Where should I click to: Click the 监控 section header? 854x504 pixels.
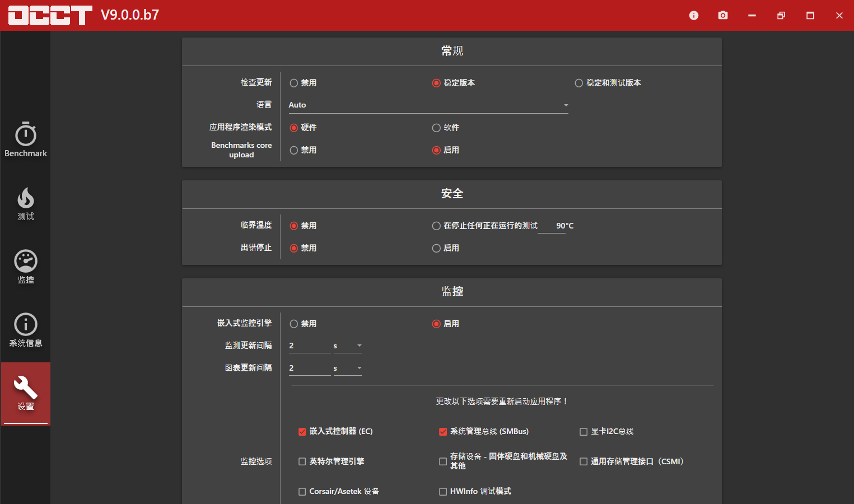452,292
